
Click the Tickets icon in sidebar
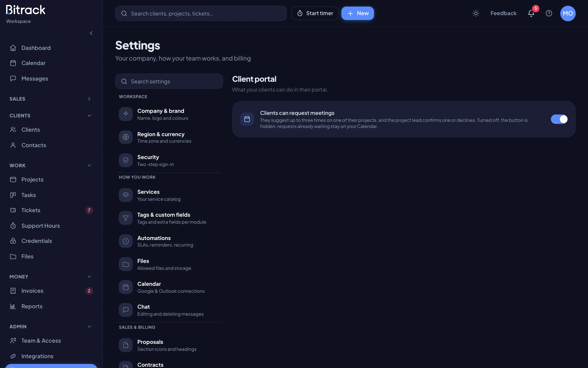pyautogui.click(x=13, y=210)
